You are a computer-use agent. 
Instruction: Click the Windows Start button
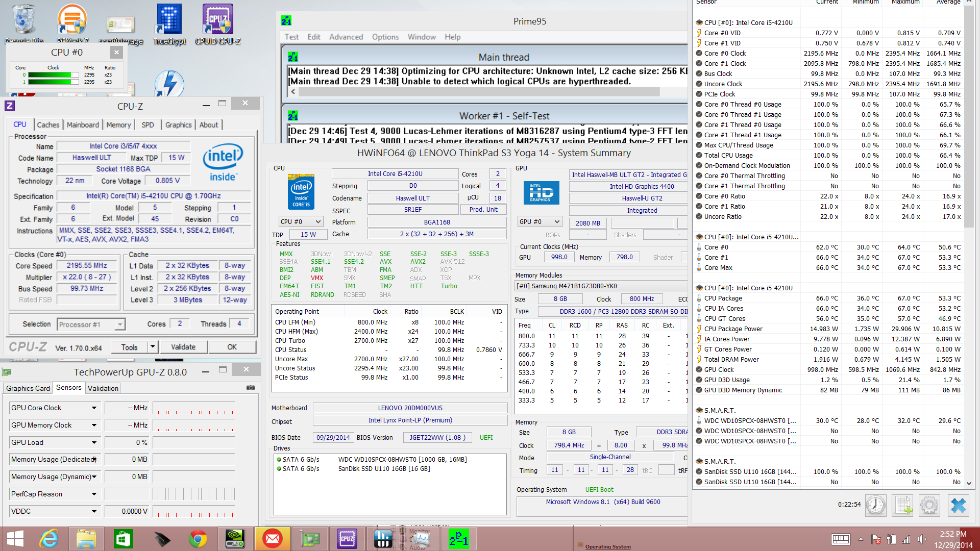click(15, 539)
